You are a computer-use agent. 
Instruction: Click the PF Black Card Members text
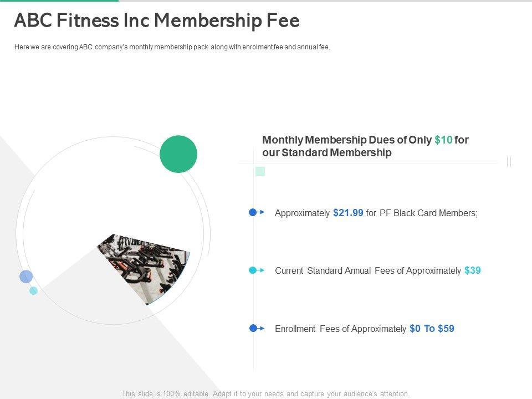[x=429, y=213]
